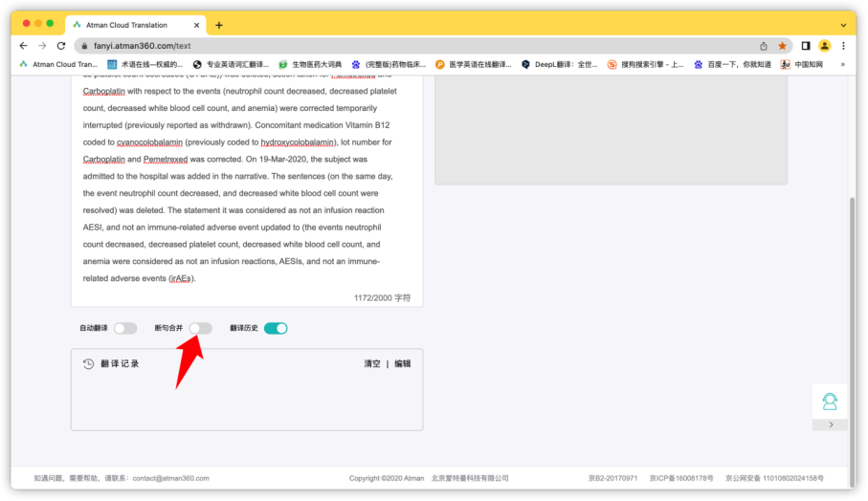This screenshot has height=501, width=868.
Task: Click the underlined word irAEs
Action: [x=181, y=278]
